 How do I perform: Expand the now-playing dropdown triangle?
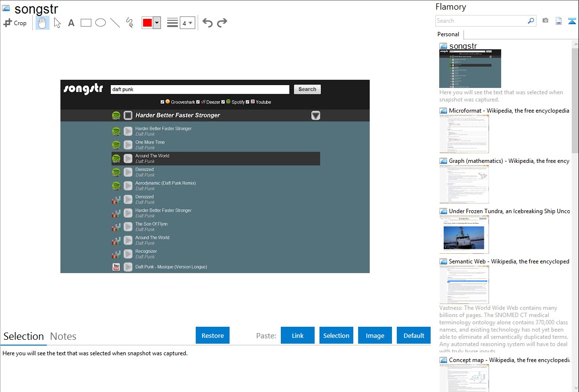pyautogui.click(x=316, y=116)
